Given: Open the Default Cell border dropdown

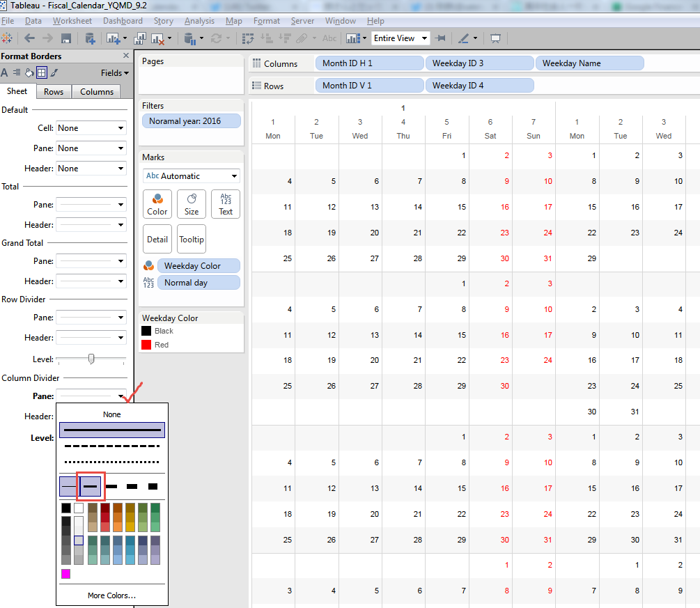Looking at the screenshot, I should 91,128.
